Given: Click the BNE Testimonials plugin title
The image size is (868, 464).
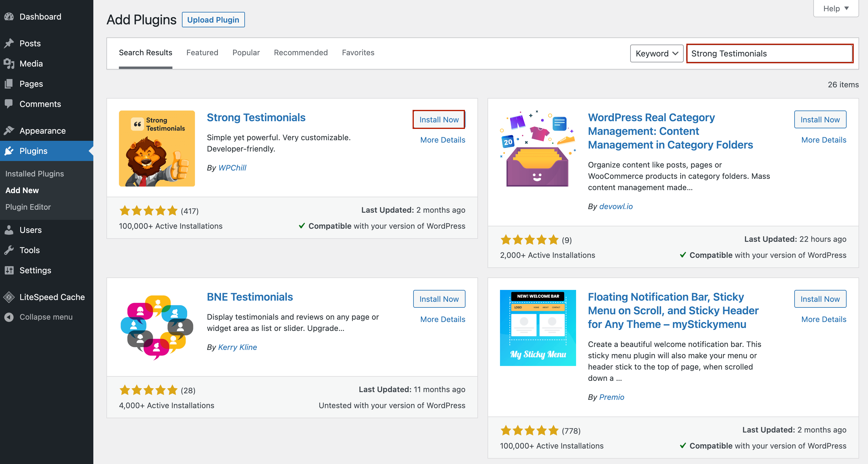Looking at the screenshot, I should pos(250,297).
